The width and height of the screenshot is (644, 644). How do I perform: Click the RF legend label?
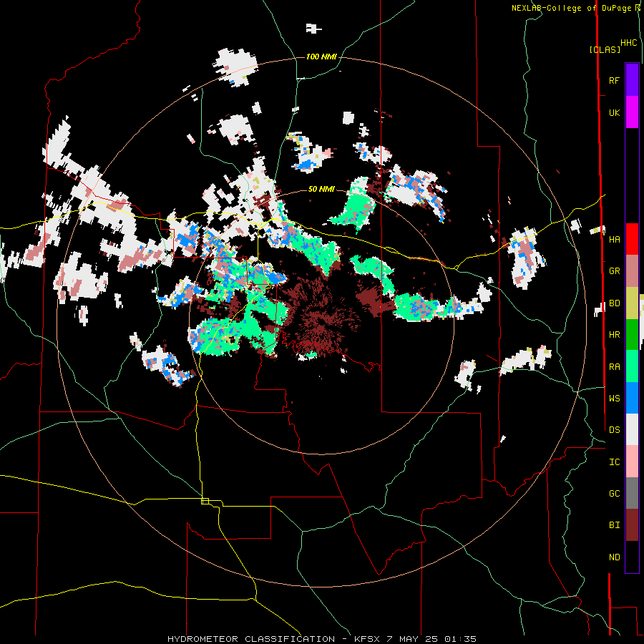(x=614, y=81)
